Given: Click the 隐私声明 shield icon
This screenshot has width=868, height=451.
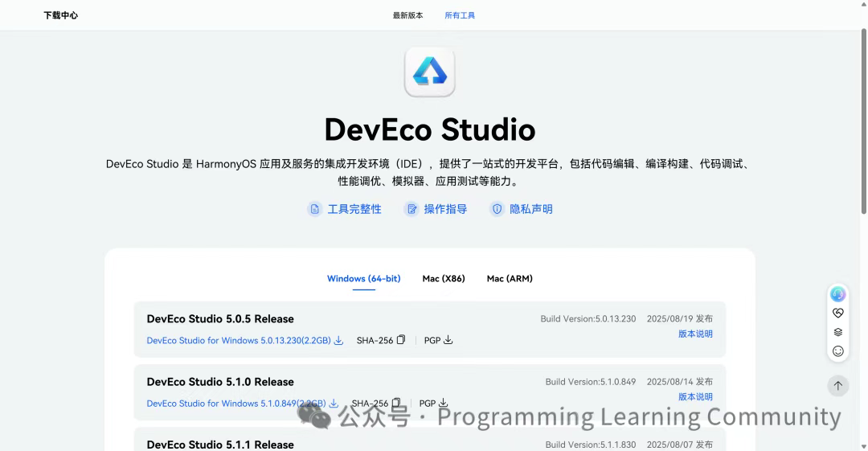Looking at the screenshot, I should pos(497,209).
